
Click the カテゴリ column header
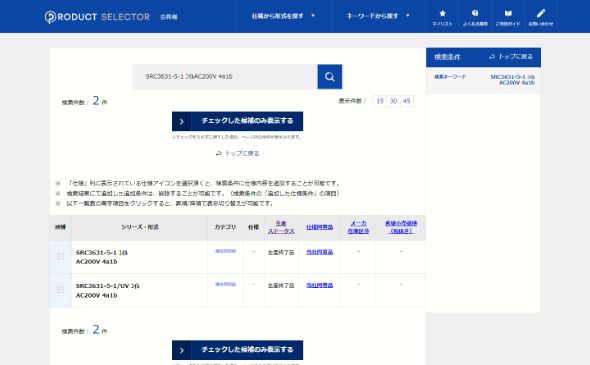[x=225, y=227]
